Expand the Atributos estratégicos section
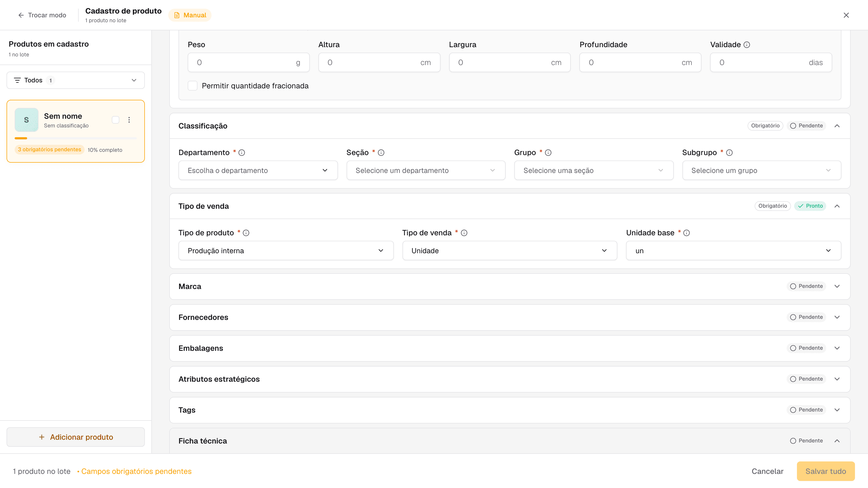Screen dimensions: 868x488 [x=837, y=379]
